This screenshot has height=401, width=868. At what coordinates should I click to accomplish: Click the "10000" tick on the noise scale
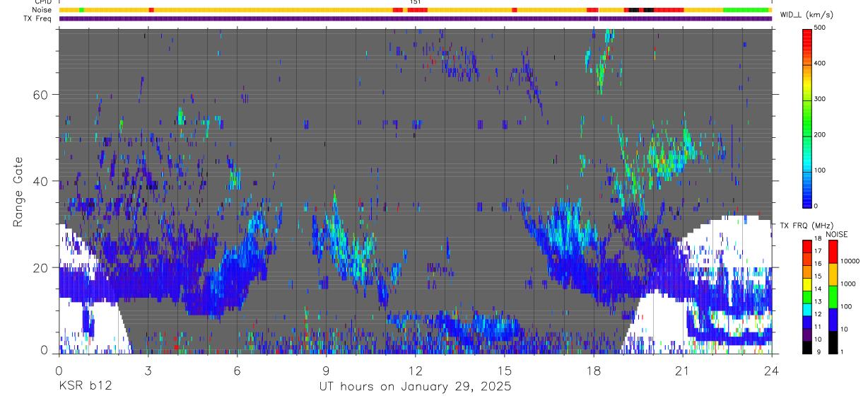(851, 261)
